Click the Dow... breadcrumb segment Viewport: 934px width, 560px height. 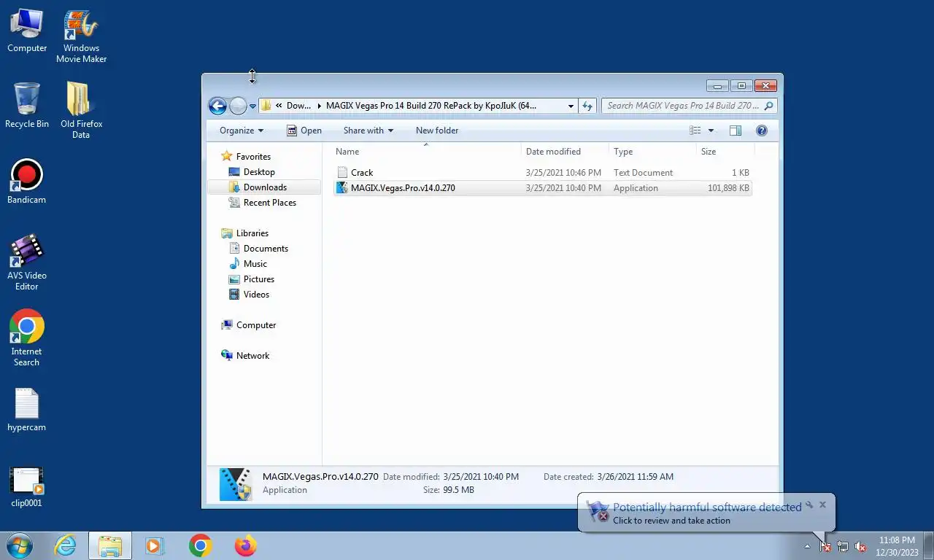click(x=298, y=106)
